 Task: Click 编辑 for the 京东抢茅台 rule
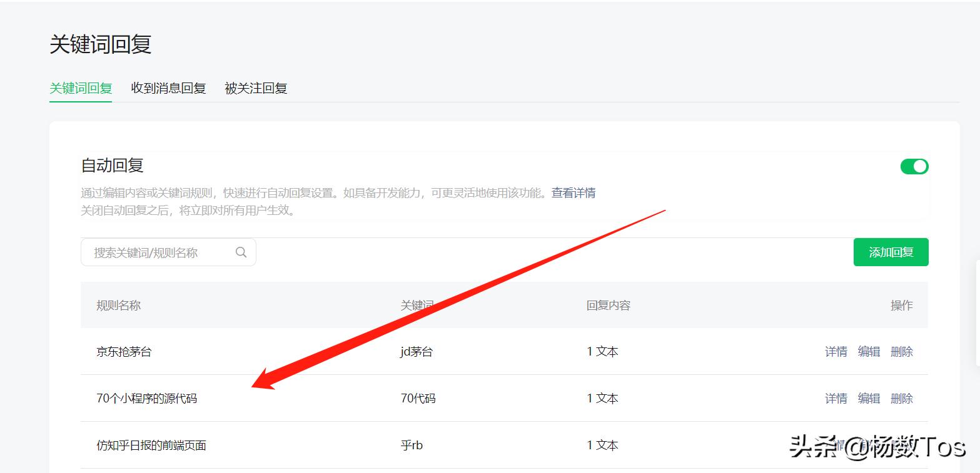click(x=869, y=351)
